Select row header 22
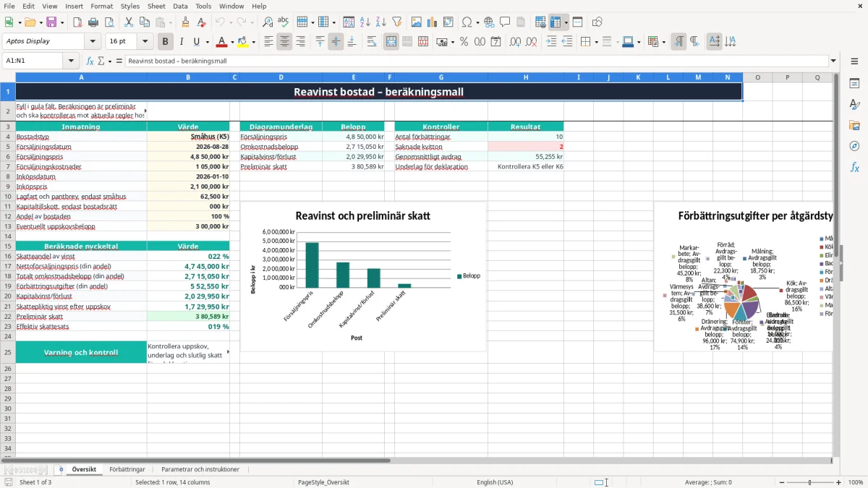 pos(8,317)
